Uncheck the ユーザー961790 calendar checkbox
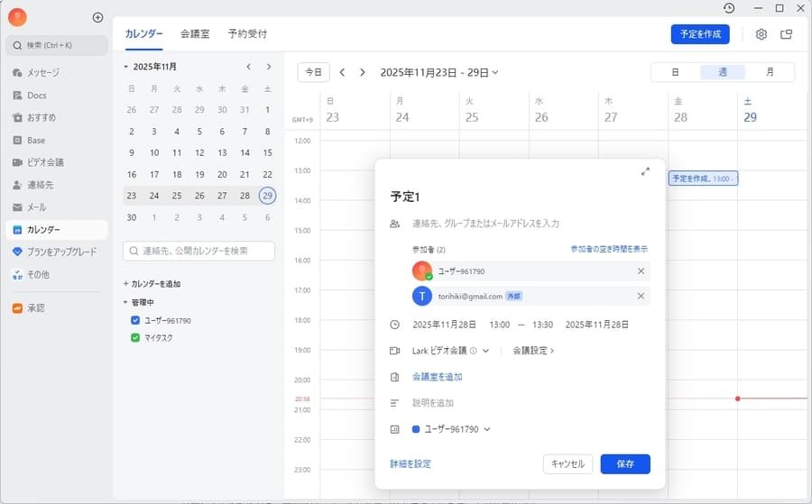The width and height of the screenshot is (812, 504). coord(135,320)
